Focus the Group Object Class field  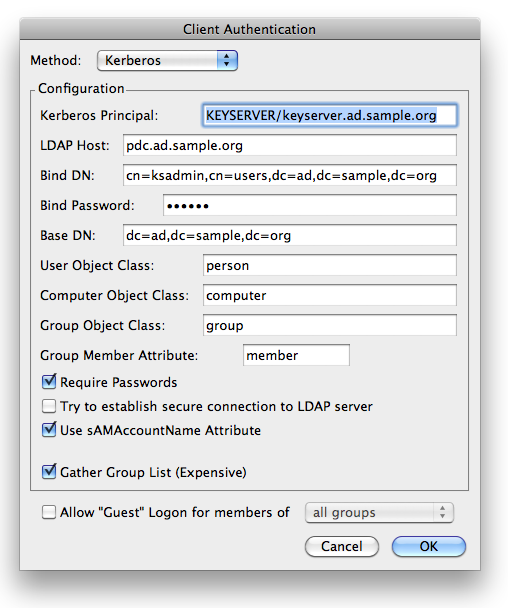[x=330, y=325]
